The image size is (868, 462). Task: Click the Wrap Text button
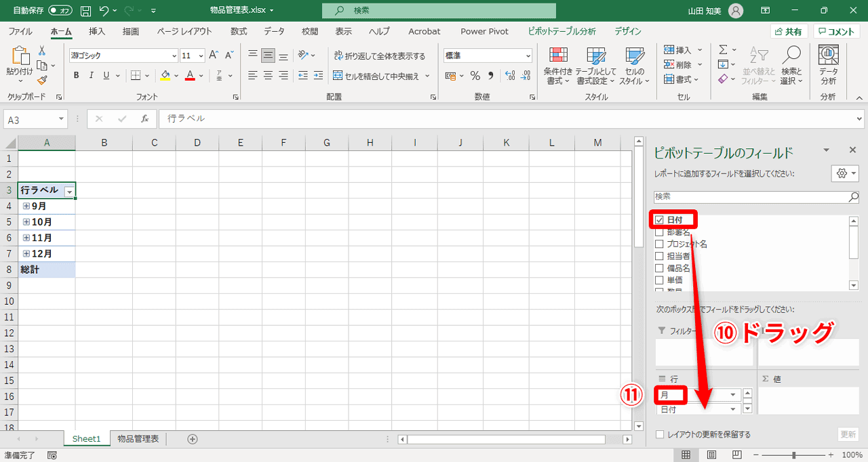380,56
